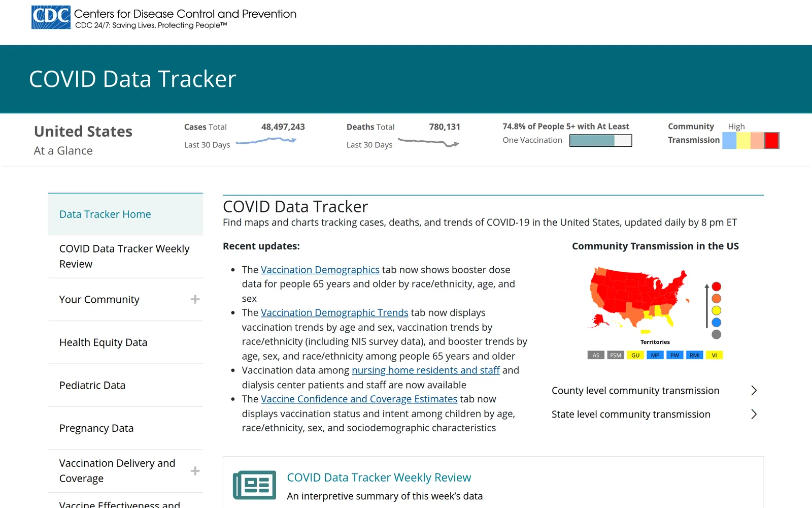This screenshot has width=812, height=508.
Task: Open the County level community transmission chevron
Action: [x=754, y=391]
